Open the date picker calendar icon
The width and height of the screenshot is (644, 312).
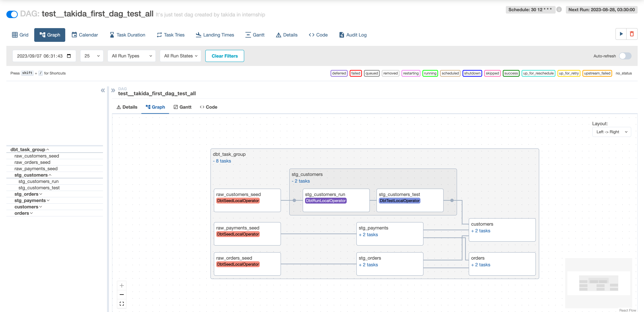pyautogui.click(x=69, y=56)
